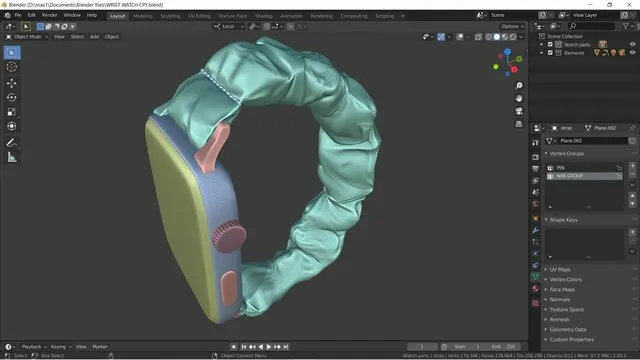Switch perspective/orthographic with grid icon
This screenshot has width=640, height=360.
click(519, 124)
